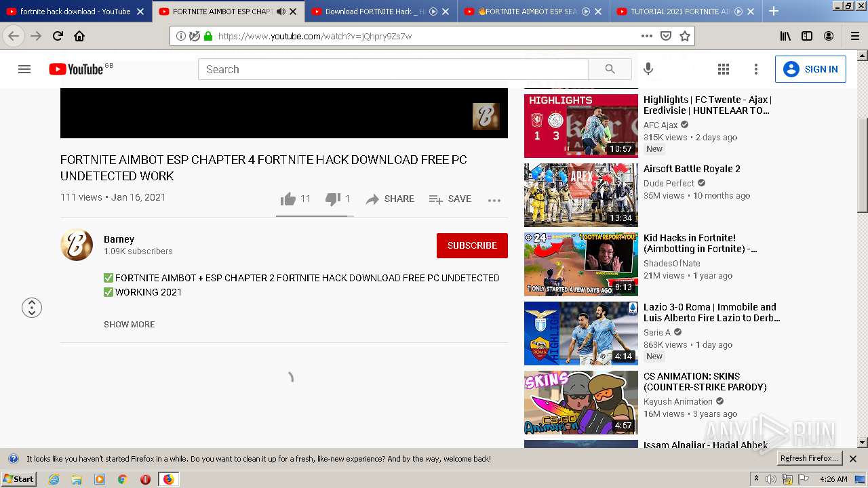Image resolution: width=868 pixels, height=488 pixels.
Task: Open Barney's channel avatar
Action: pyautogui.click(x=77, y=245)
